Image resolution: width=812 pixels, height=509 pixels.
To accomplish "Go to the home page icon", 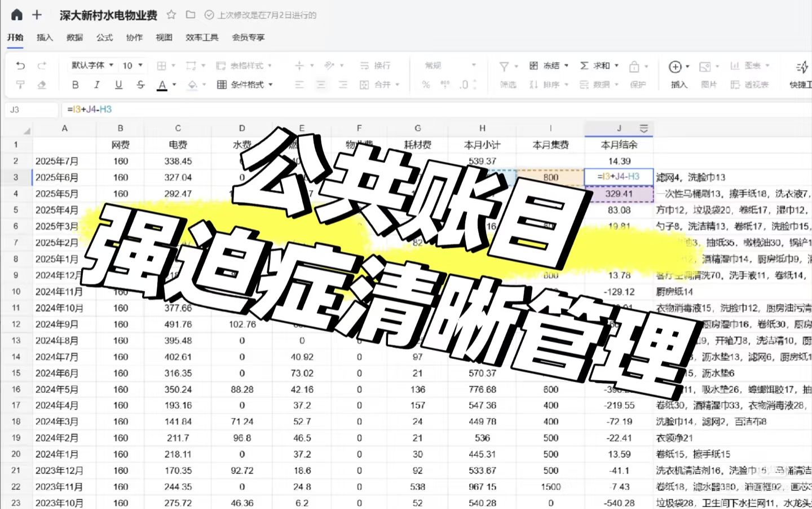I will 17,15.
